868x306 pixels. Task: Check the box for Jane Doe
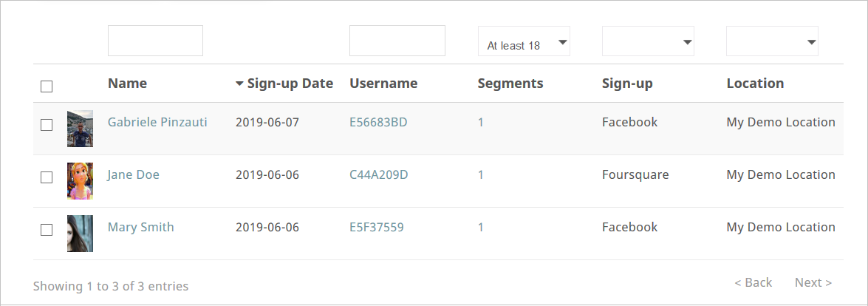click(x=47, y=177)
